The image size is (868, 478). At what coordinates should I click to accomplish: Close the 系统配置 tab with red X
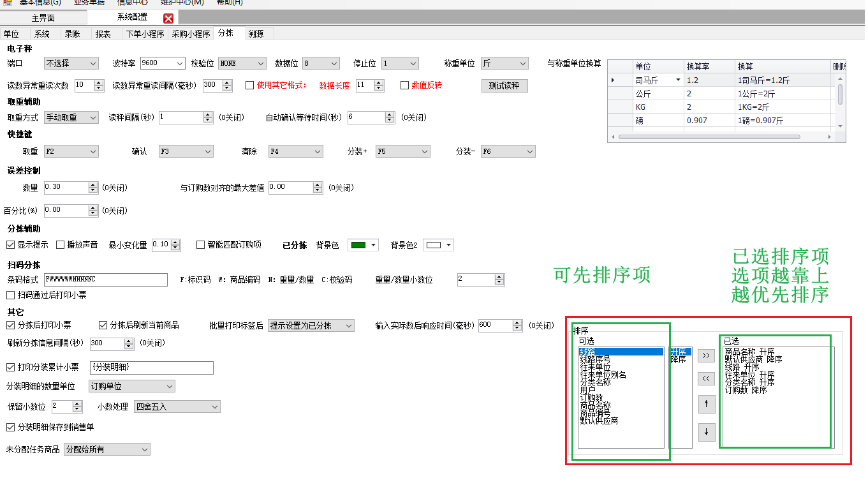point(168,19)
